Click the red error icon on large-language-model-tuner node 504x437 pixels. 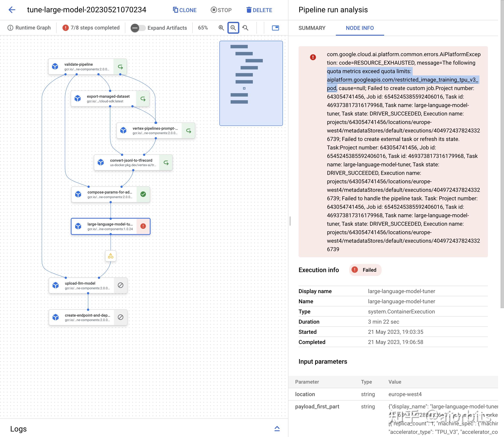143,226
